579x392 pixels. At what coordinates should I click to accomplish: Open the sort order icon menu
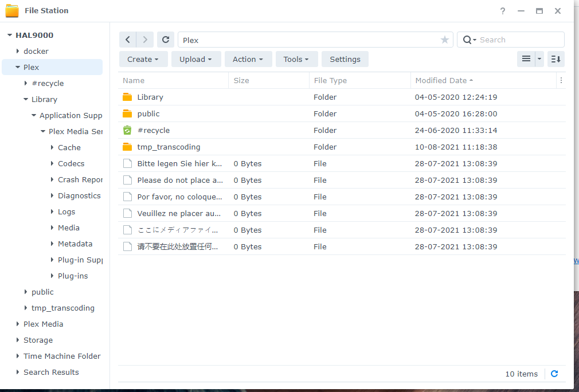click(x=555, y=58)
